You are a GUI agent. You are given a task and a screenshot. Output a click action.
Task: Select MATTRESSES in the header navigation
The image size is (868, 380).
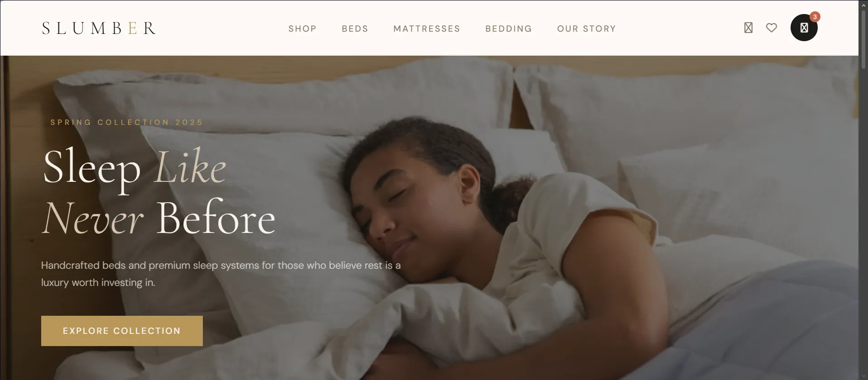pos(427,28)
